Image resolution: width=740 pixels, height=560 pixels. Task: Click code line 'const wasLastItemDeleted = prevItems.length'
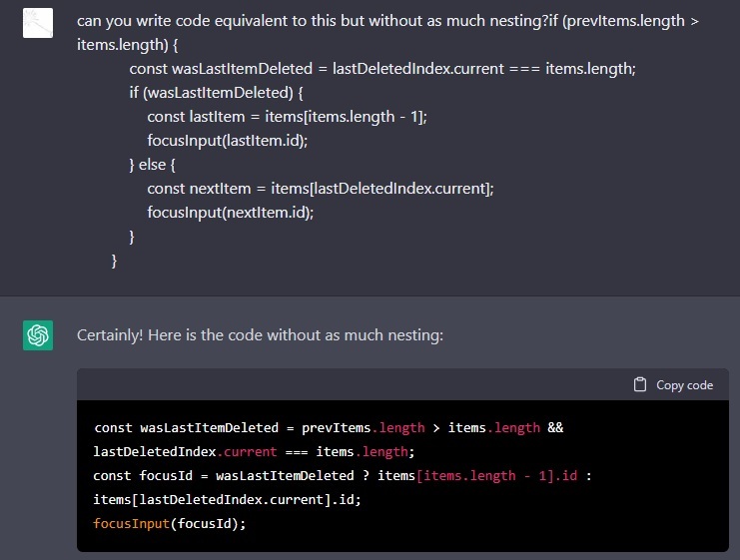coord(329,428)
